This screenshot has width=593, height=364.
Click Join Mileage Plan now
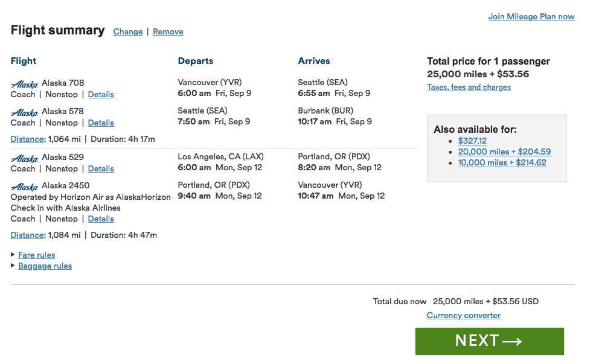click(x=531, y=17)
